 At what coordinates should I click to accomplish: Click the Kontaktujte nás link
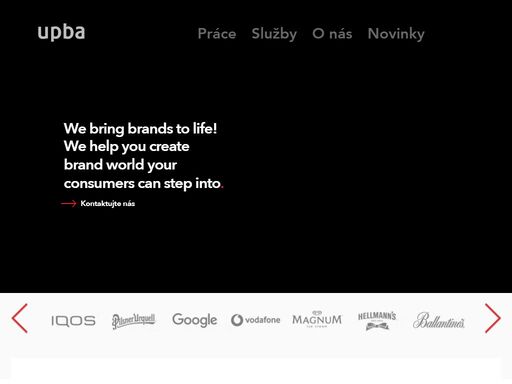coord(108,203)
